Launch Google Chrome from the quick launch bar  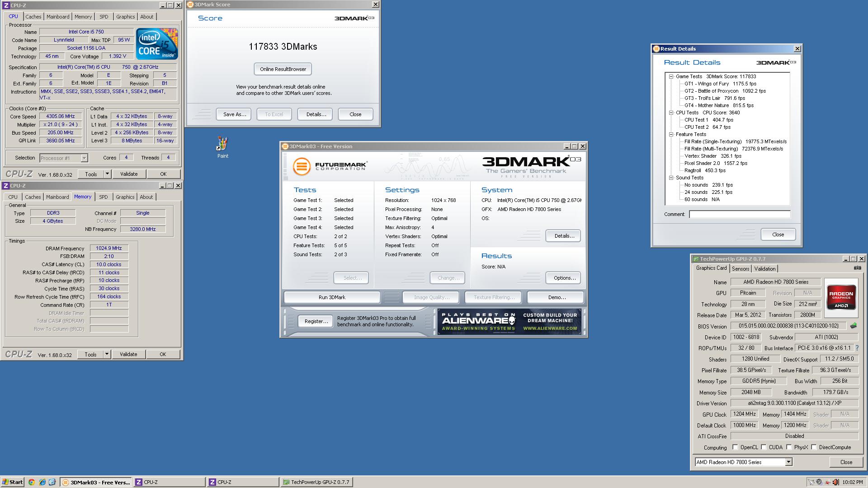pos(31,482)
